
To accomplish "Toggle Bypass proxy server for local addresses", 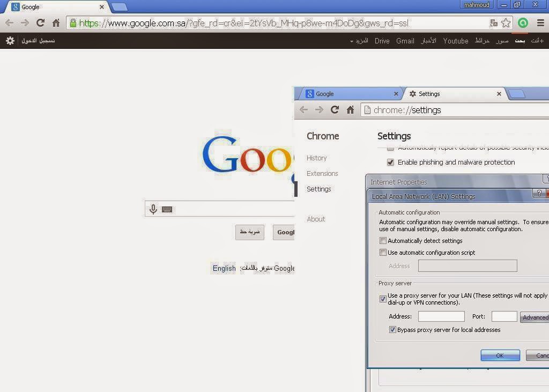I will (x=392, y=330).
